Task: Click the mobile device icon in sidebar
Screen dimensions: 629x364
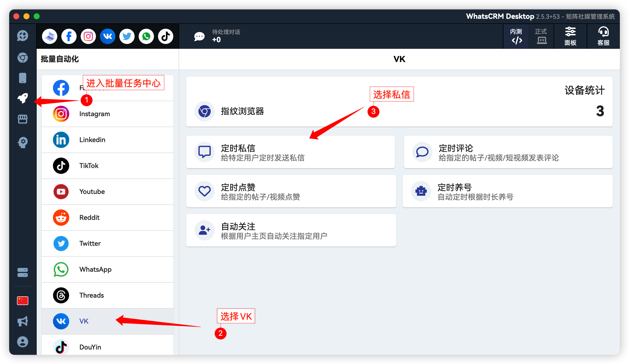Action: [22, 78]
